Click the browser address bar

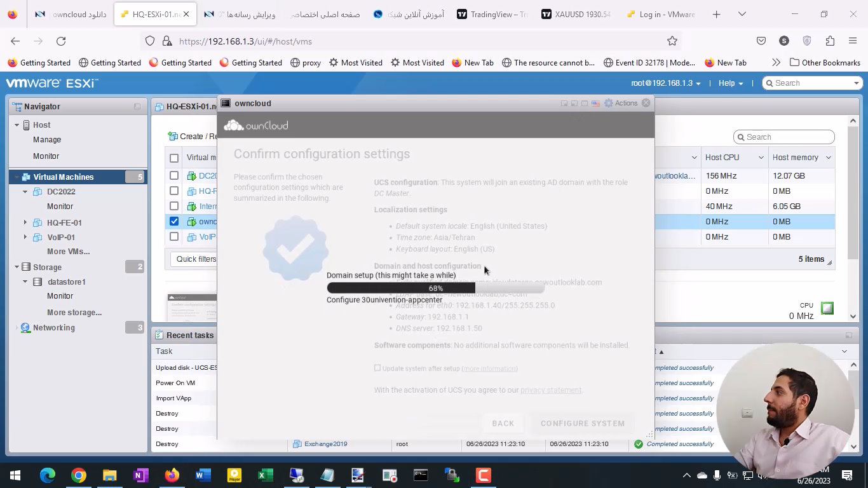coord(410,41)
